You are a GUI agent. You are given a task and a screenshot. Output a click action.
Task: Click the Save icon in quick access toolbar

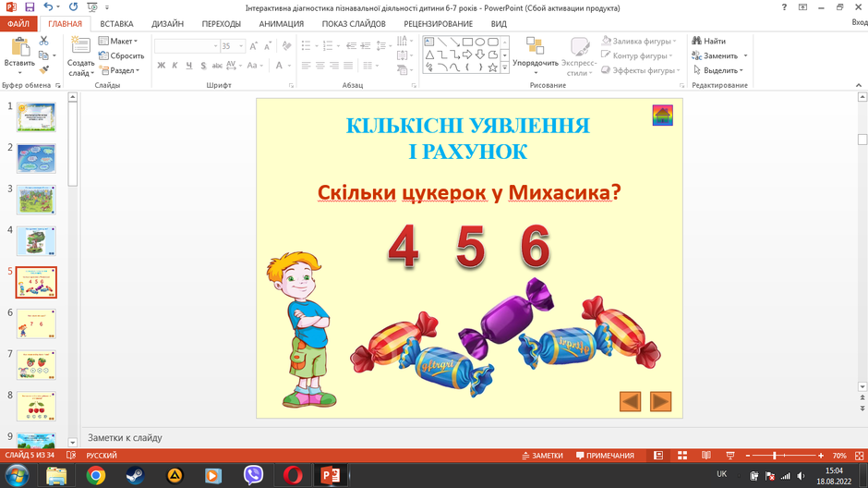30,7
